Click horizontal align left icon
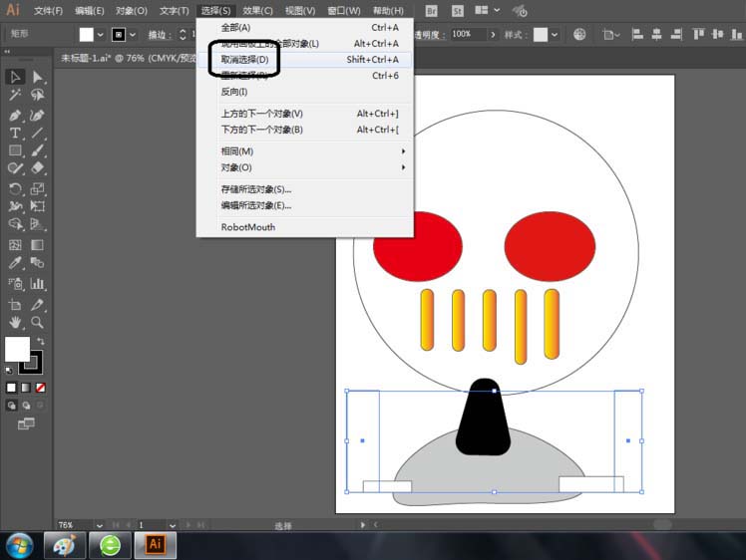The image size is (746, 560). click(637, 34)
